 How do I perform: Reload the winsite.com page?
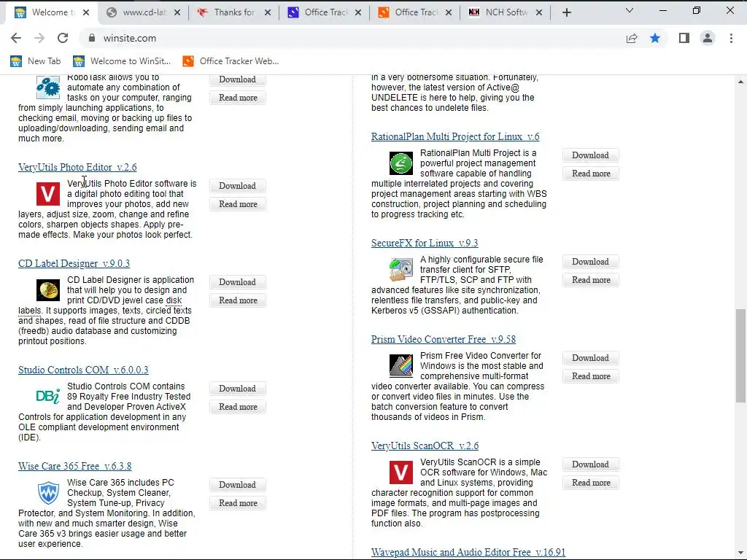click(x=63, y=38)
